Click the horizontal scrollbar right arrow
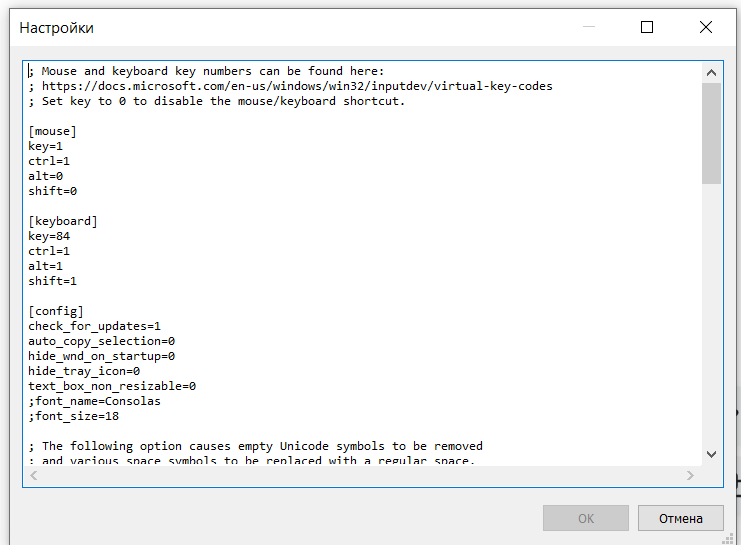 [690, 476]
